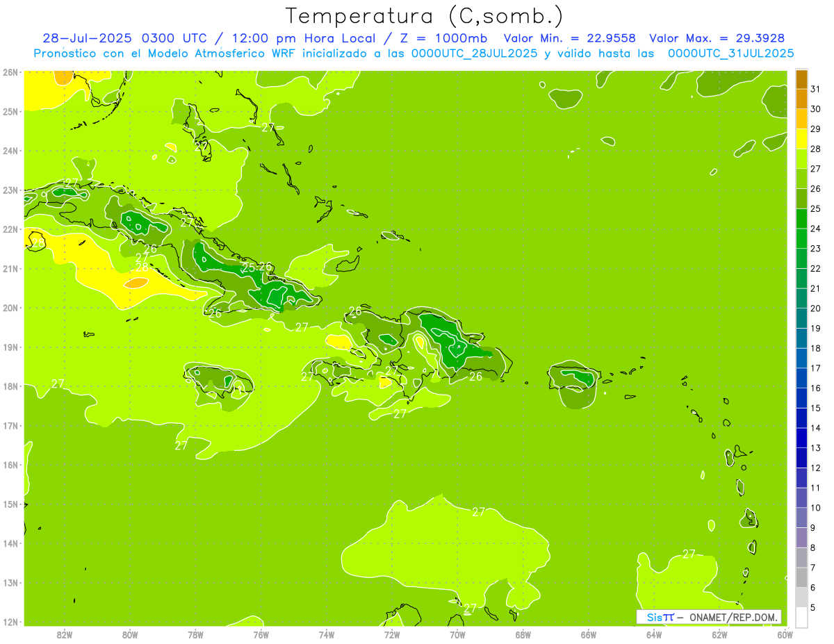
Task: Click the '74W' longitude axis label
Action: (x=327, y=634)
